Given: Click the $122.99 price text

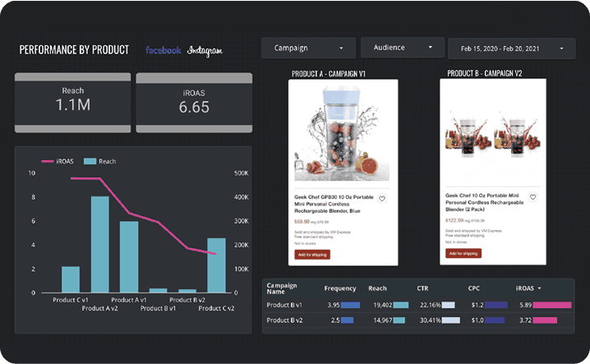Looking at the screenshot, I should pos(454,220).
